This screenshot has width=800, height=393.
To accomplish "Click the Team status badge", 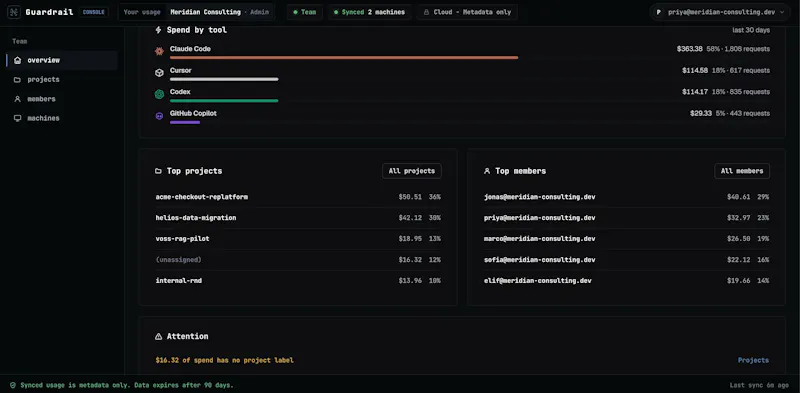I will 305,12.
